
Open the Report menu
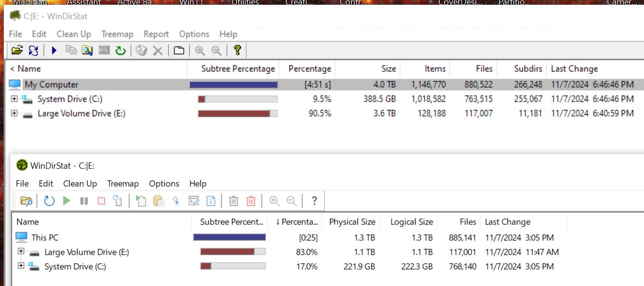pos(156,34)
